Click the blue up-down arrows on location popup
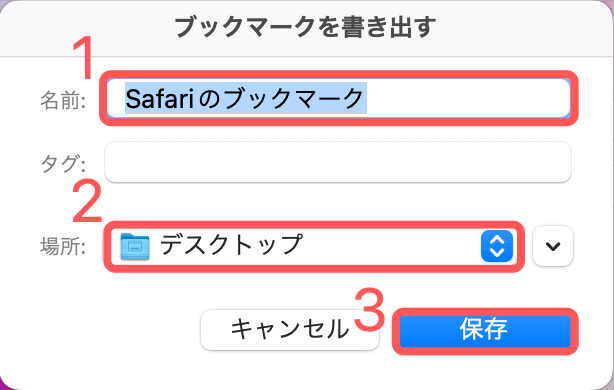 497,246
